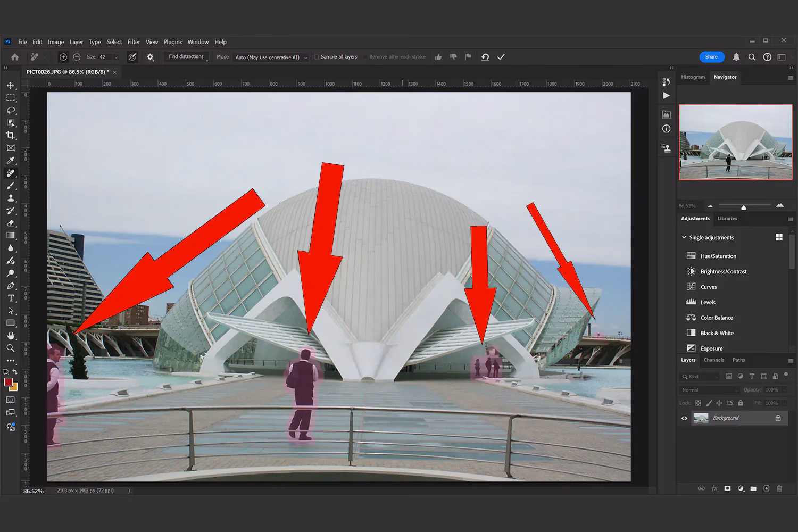The height and width of the screenshot is (532, 798).
Task: Select the Crop tool
Action: coord(11,135)
